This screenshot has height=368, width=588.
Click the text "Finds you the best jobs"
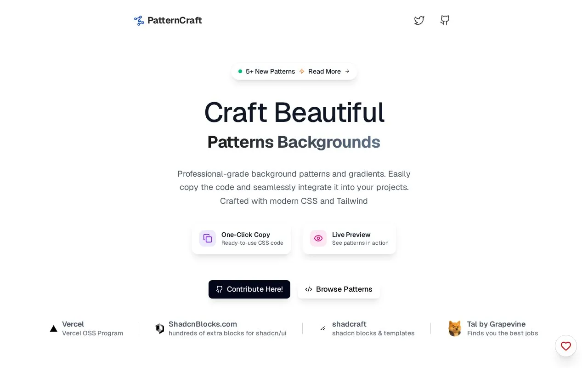coord(503,333)
